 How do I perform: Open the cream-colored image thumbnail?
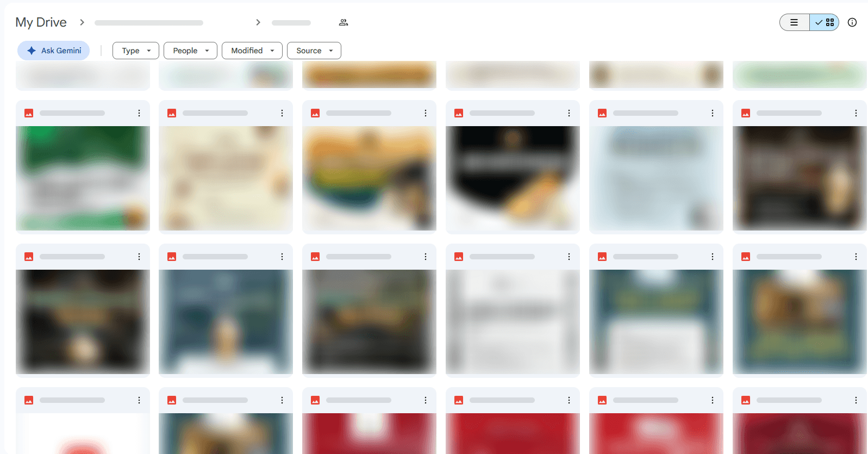pyautogui.click(x=226, y=178)
